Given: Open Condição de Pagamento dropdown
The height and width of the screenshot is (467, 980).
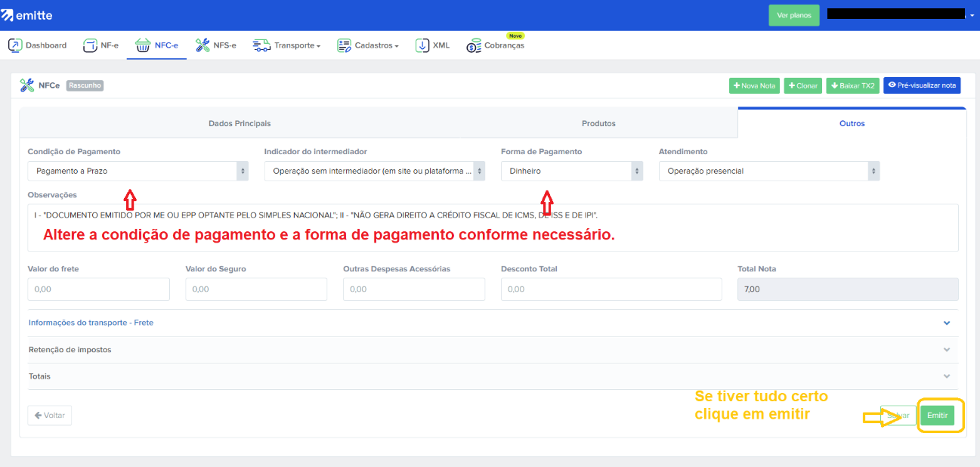Looking at the screenshot, I should click(x=138, y=171).
